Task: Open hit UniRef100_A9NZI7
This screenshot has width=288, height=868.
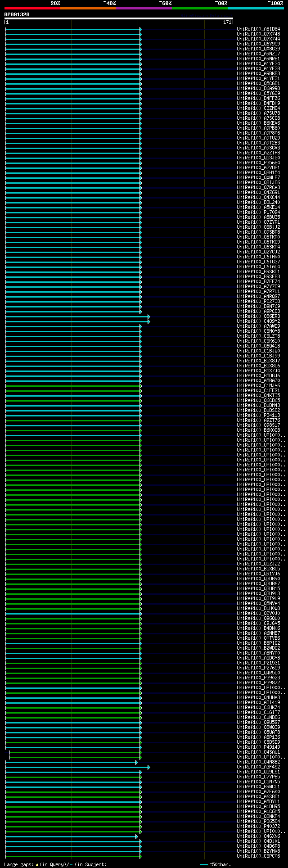Action: [258, 54]
